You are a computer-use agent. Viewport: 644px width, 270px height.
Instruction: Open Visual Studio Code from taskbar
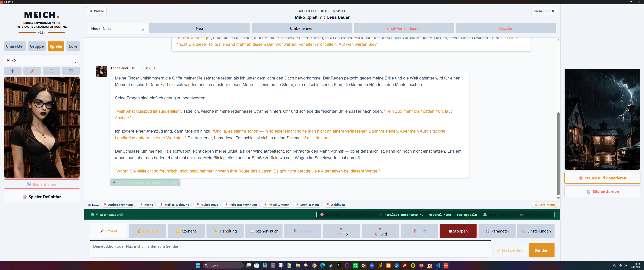pyautogui.click(x=438, y=265)
